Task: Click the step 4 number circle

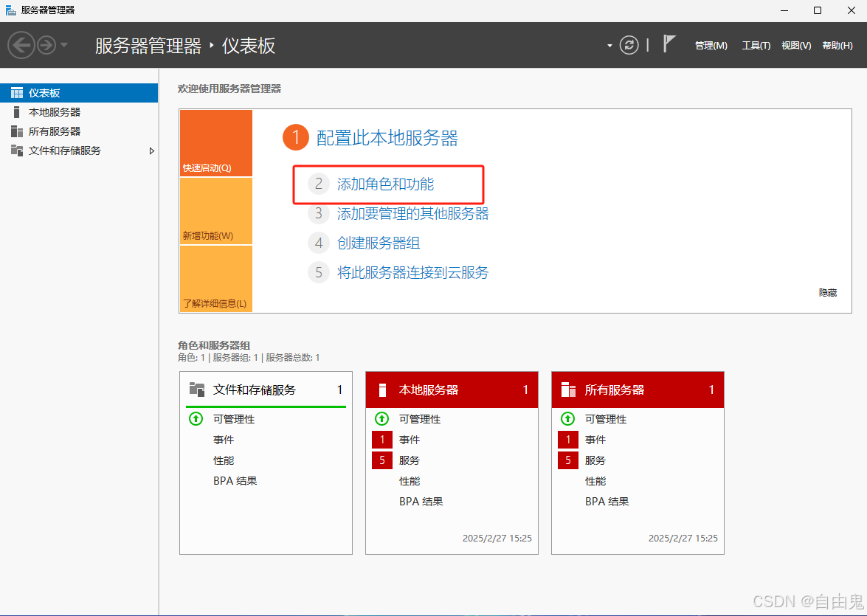Action: pos(319,243)
